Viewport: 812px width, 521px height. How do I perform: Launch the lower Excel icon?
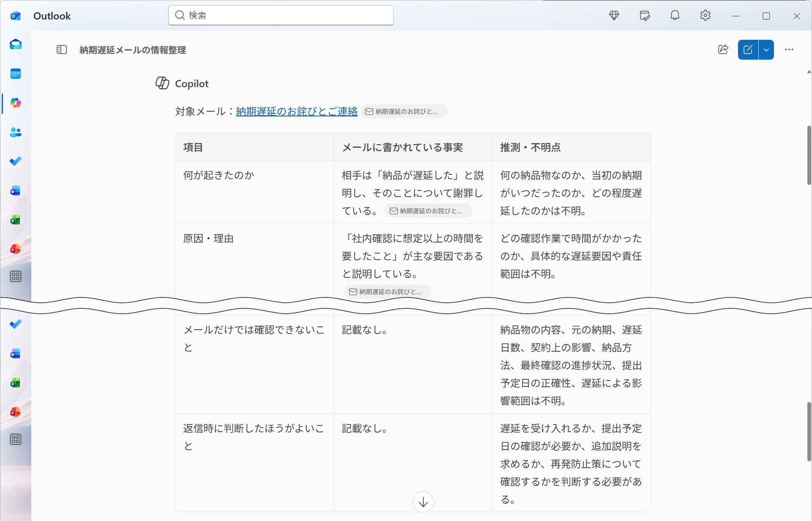coord(16,383)
